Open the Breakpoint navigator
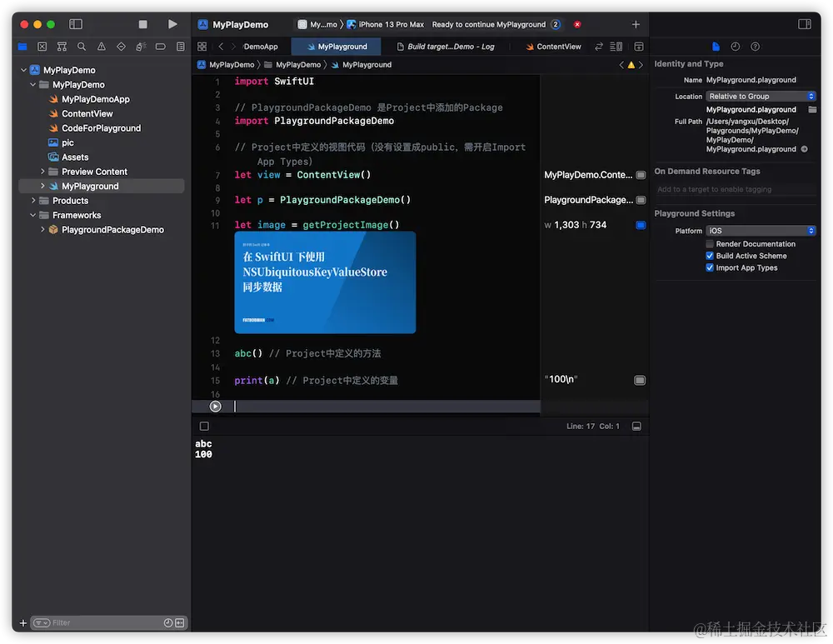833x644 pixels. coord(161,47)
